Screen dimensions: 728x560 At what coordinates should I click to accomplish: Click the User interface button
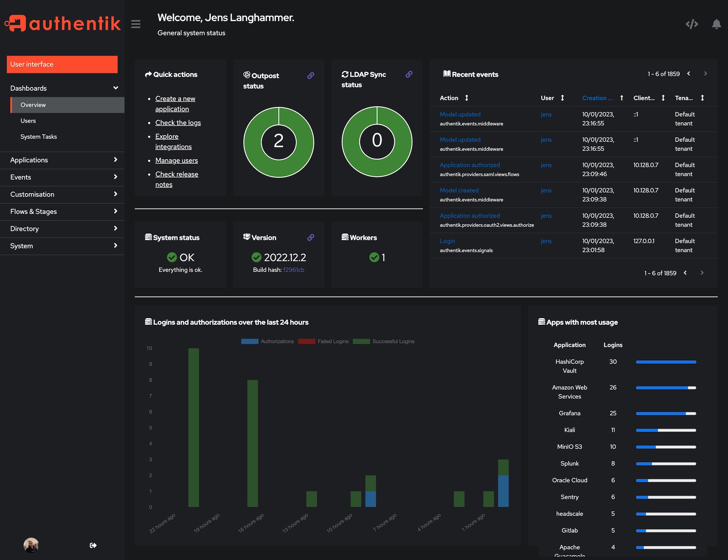click(62, 64)
